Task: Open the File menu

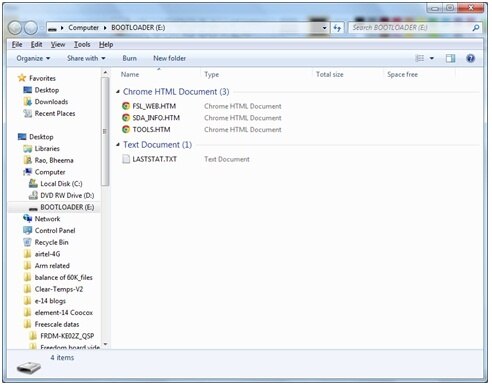Action: point(17,44)
